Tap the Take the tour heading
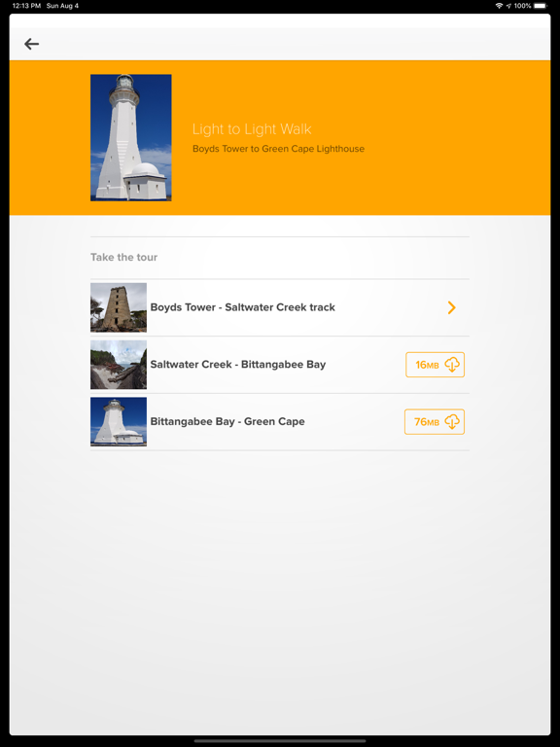Viewport: 560px width, 747px height. 123,257
